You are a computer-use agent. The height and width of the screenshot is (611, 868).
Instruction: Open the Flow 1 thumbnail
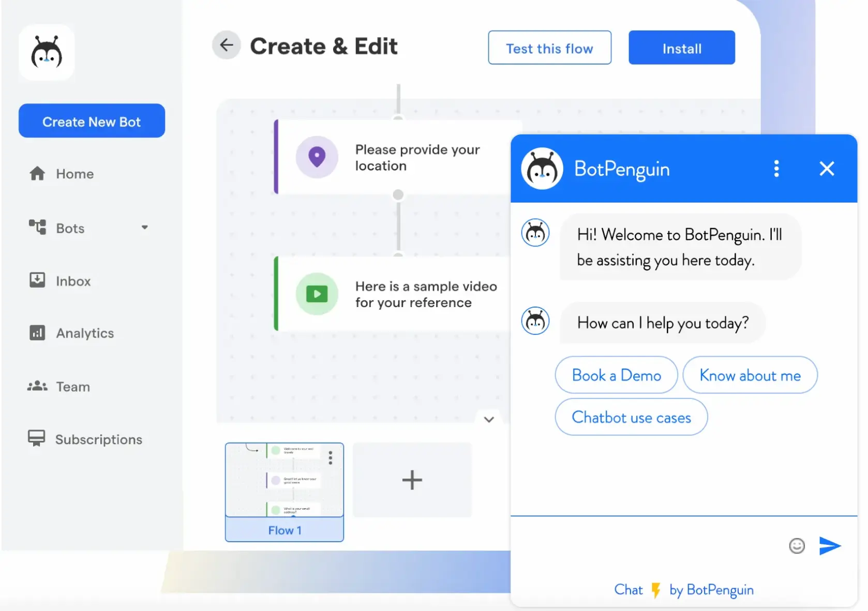click(285, 480)
